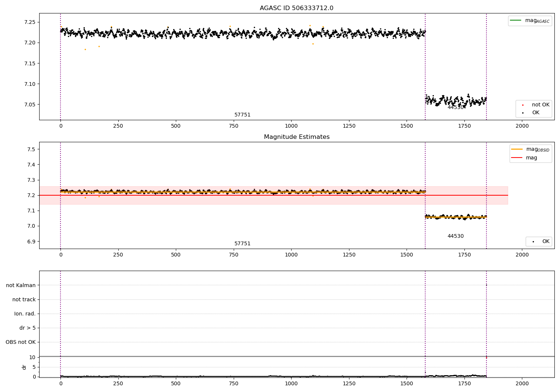The width and height of the screenshot is (560, 392).
Task: Click the OBSID label '44530' in top panel
Action: [x=455, y=107]
